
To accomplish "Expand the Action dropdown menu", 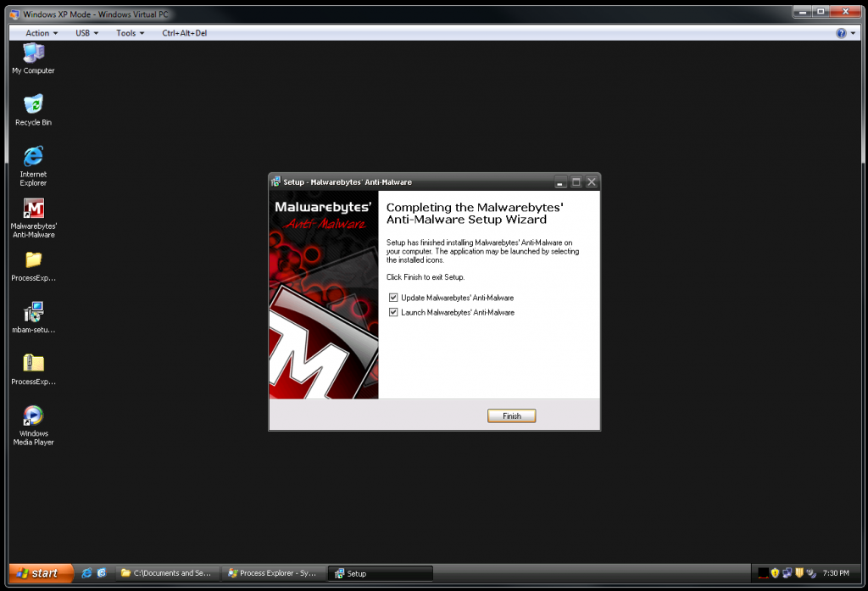I will [42, 33].
